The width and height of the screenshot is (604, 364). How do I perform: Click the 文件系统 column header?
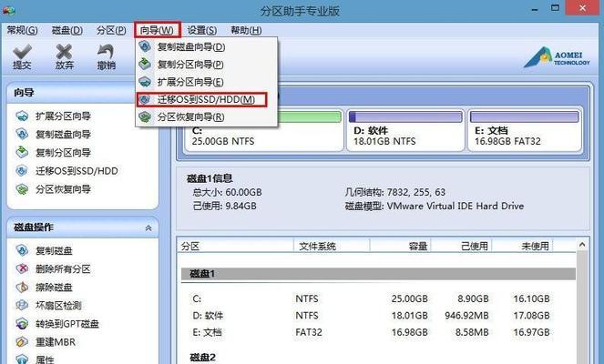[332, 246]
